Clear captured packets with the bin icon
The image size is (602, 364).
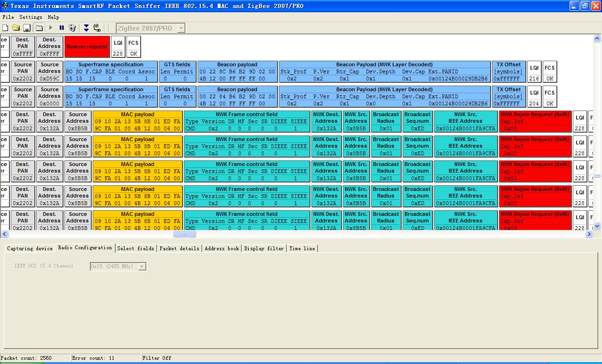coord(72,28)
